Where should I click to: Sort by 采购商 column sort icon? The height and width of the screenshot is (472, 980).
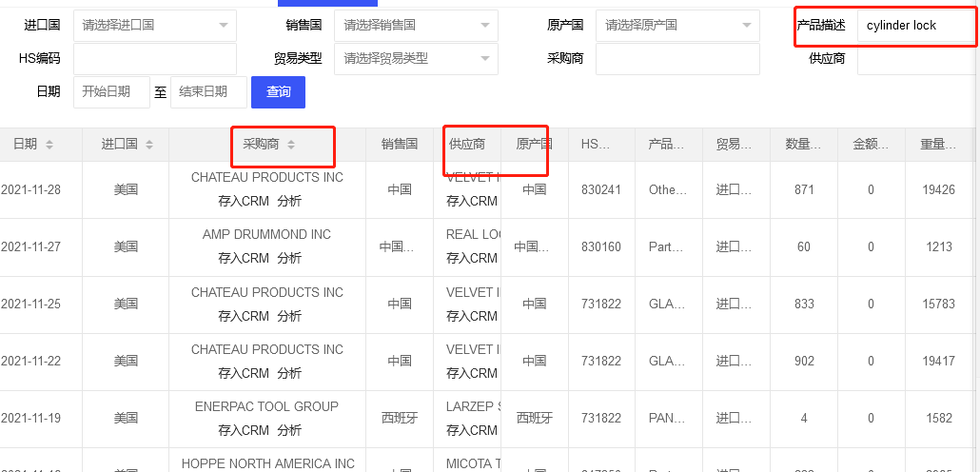point(290,145)
